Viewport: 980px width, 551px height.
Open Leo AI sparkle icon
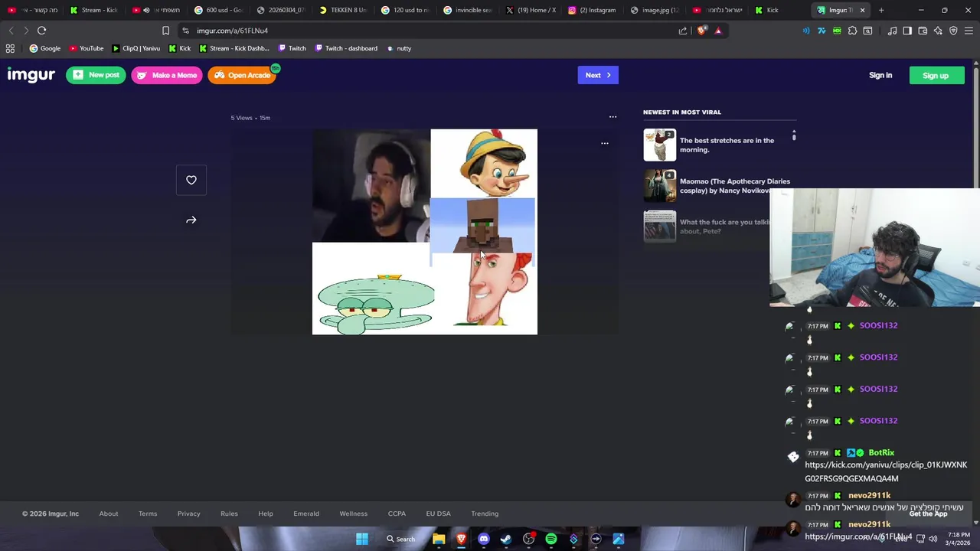tap(938, 31)
